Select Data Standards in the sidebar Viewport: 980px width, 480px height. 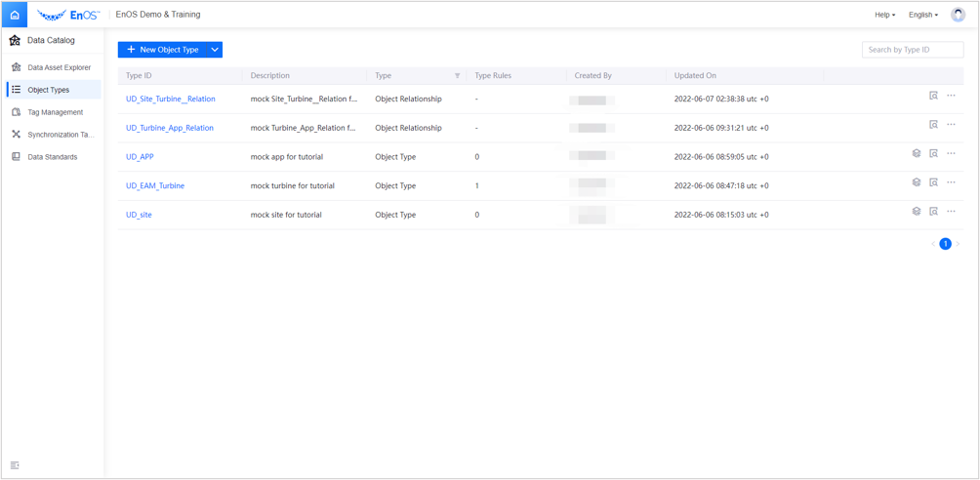coord(52,157)
